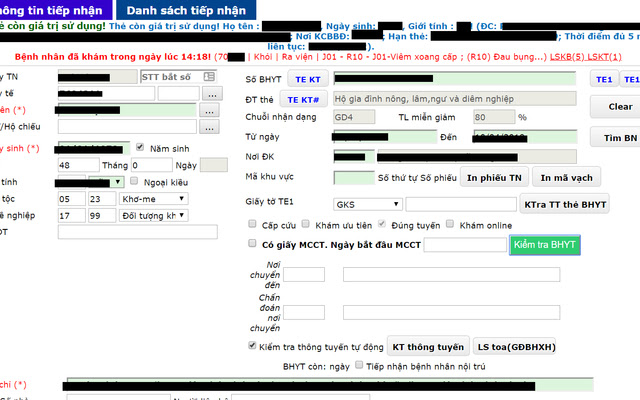Image resolution: width=640 pixels, height=400 pixels.
Task: Click the Hộ chiếu input field
Action: point(127,127)
